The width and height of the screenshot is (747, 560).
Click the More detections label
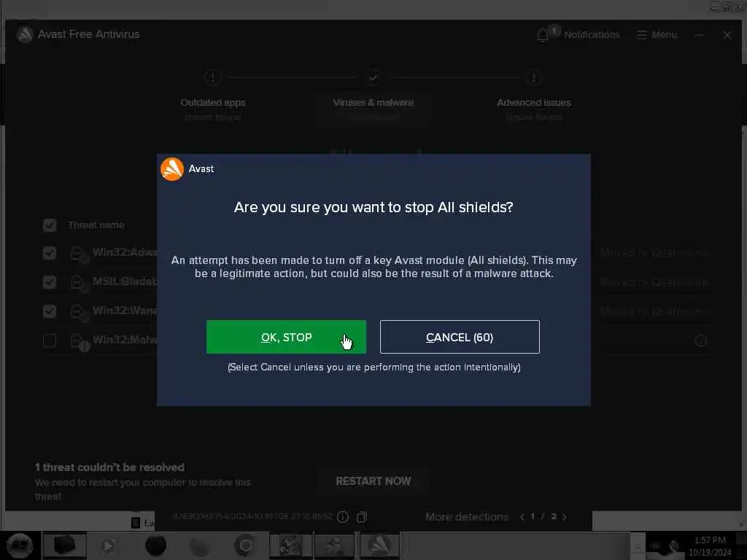466,517
